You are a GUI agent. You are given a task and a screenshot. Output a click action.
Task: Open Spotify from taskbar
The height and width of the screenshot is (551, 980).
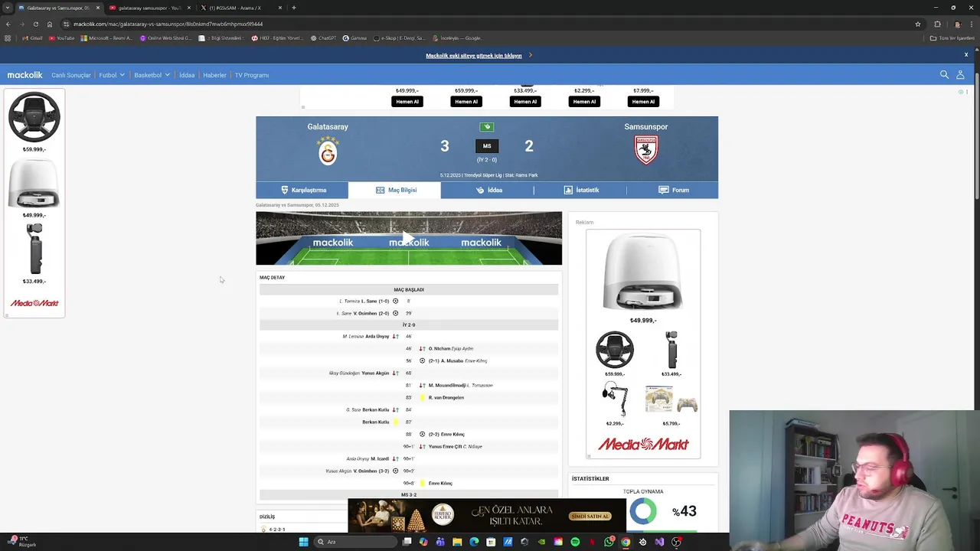[575, 542]
